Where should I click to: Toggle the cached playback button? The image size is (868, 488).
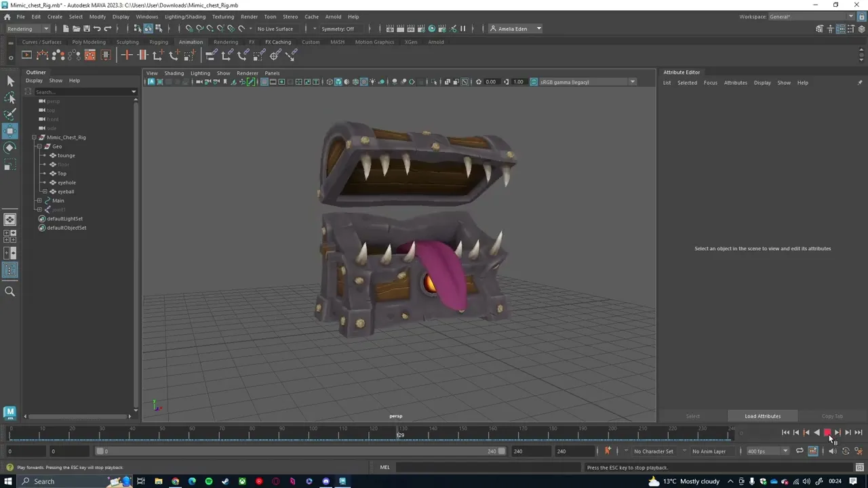coord(812,451)
